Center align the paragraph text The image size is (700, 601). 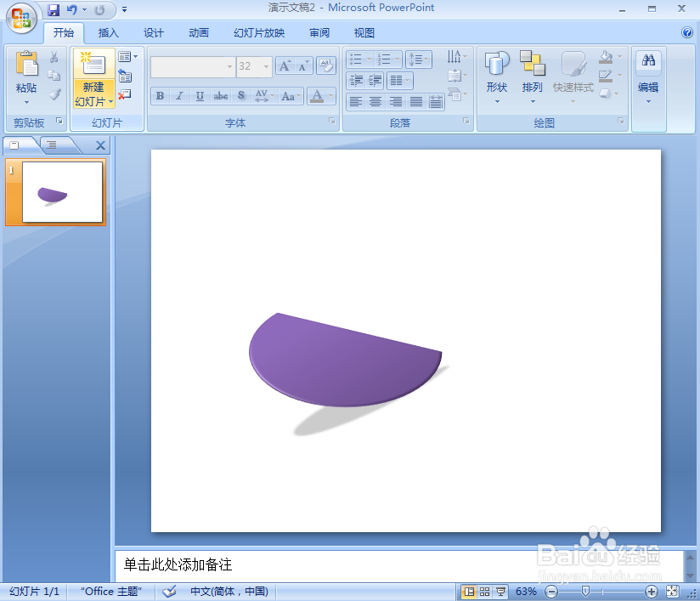click(x=375, y=102)
